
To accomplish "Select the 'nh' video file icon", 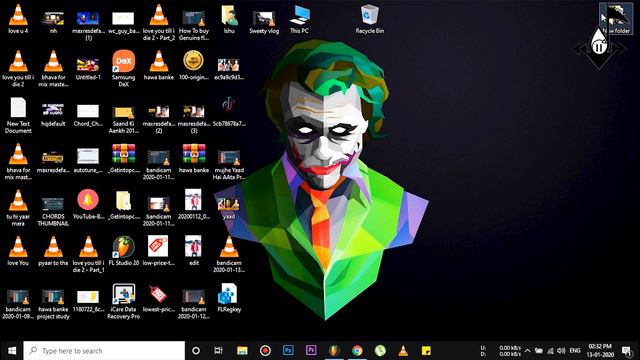I will point(53,18).
